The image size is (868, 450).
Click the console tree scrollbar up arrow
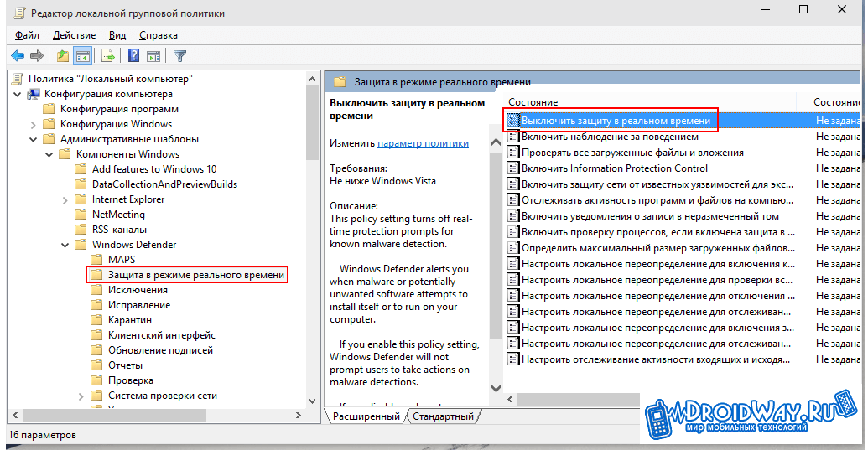(312, 79)
